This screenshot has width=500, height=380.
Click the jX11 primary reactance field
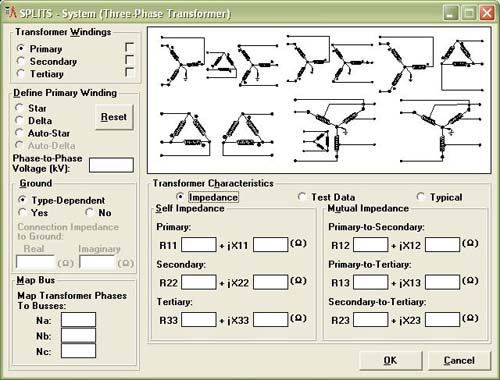pos(271,245)
